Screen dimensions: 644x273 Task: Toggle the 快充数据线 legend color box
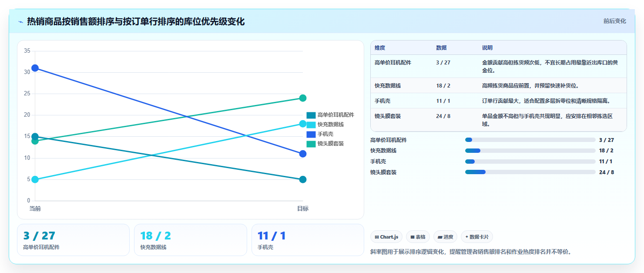(x=311, y=125)
